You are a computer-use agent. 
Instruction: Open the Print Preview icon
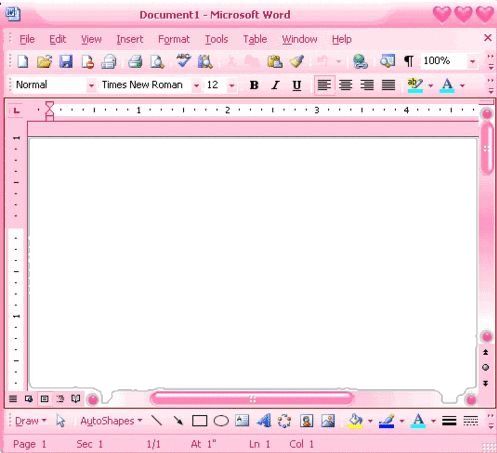coord(156,62)
